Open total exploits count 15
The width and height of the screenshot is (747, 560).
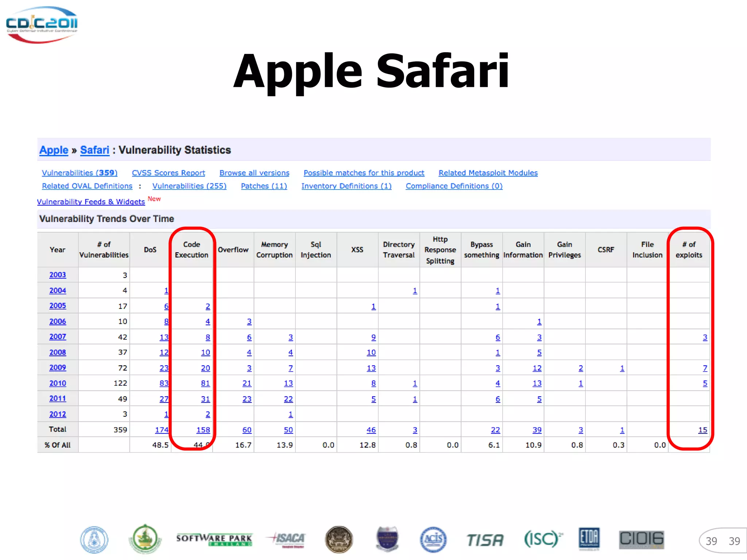(703, 430)
